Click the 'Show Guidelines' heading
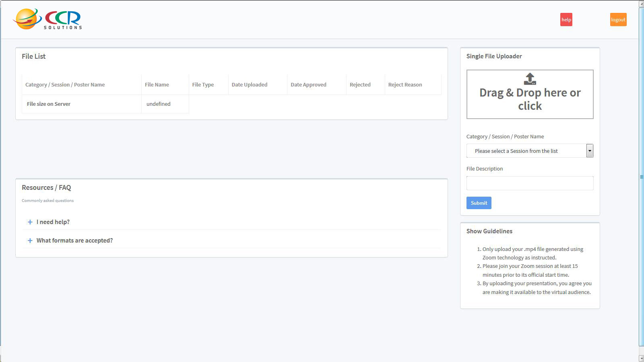This screenshot has height=362, width=644. click(x=489, y=231)
